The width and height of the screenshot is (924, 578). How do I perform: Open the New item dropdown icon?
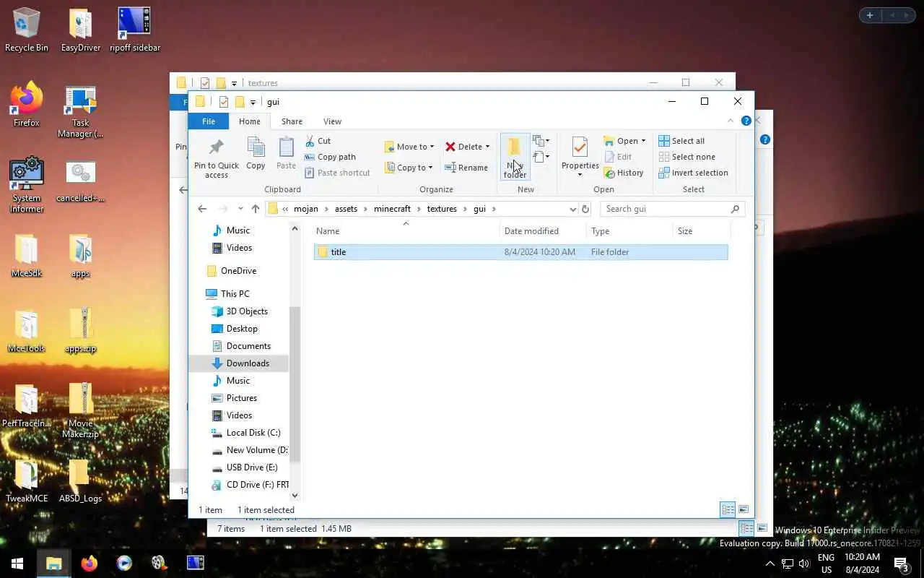click(x=541, y=141)
